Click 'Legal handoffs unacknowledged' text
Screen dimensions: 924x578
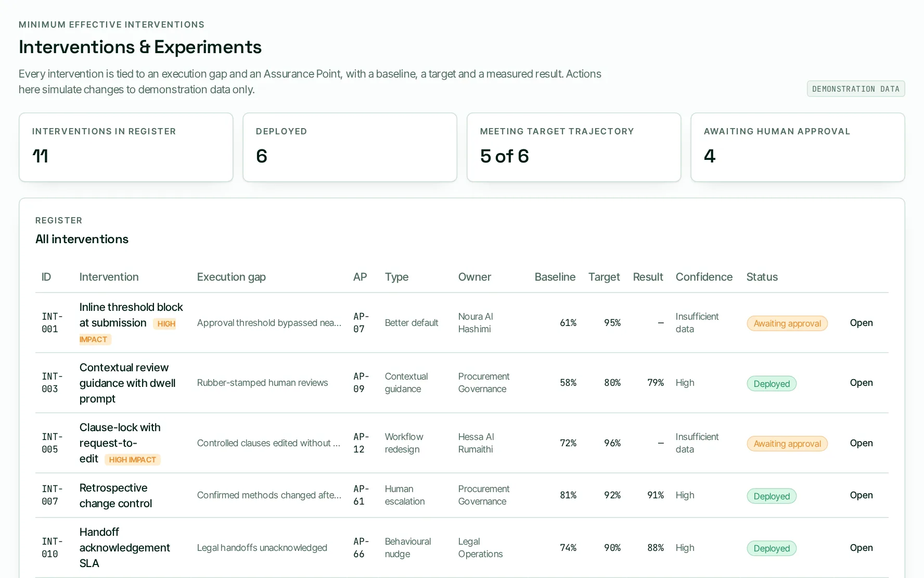click(x=262, y=548)
